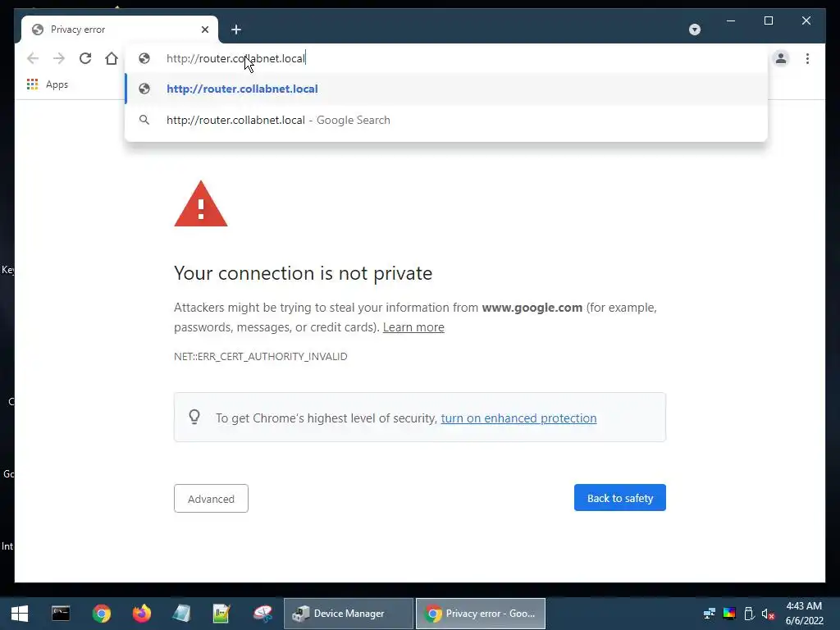Click the globe icon in address bar
Viewport: 840px width, 630px height.
pos(144,58)
